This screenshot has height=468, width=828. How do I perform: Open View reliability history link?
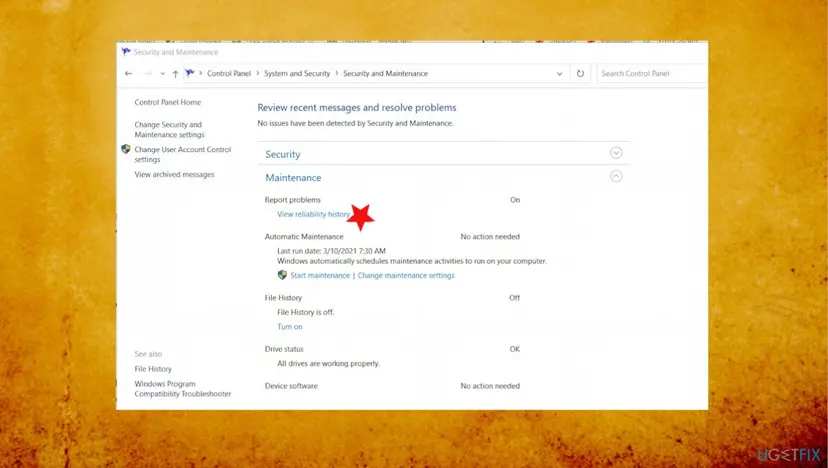314,214
